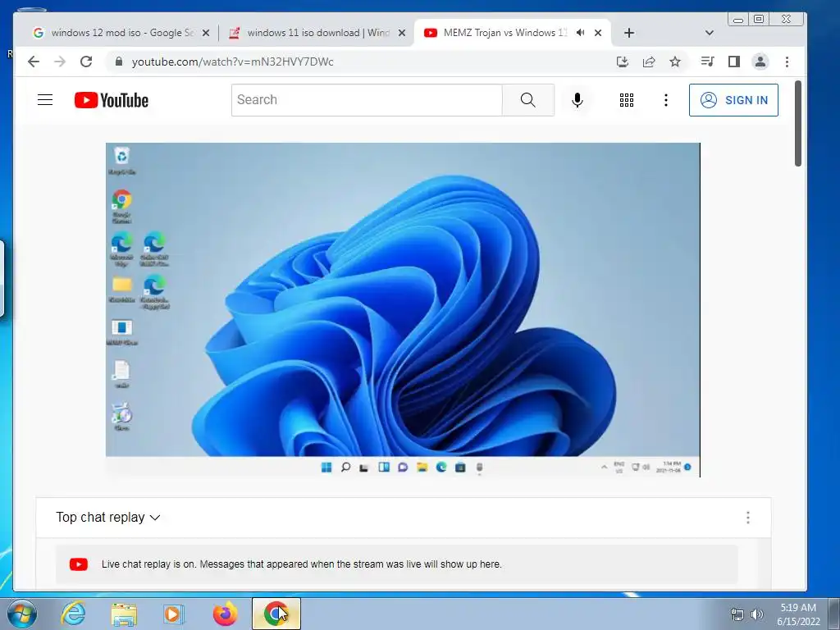Launch Internet Explorer from the taskbar

tap(73, 614)
